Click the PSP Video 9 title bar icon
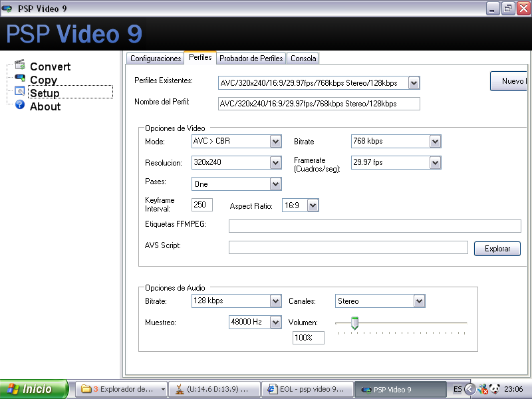This screenshot has height=399, width=532. (7, 8)
